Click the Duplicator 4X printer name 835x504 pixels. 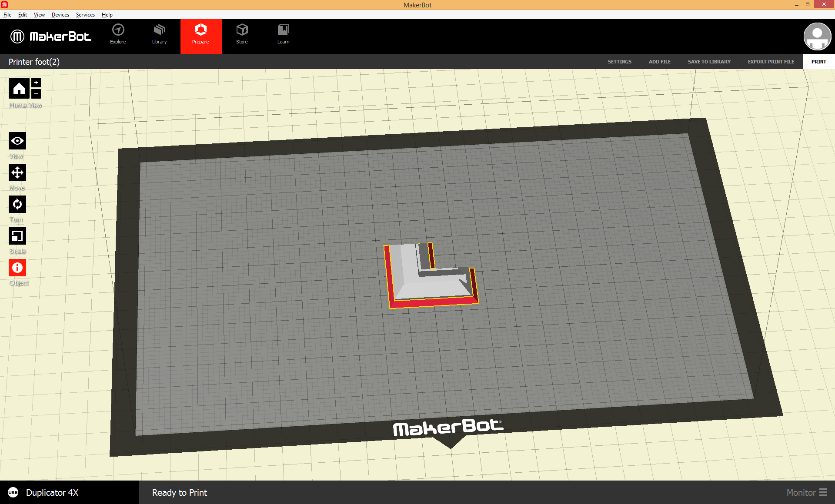52,492
